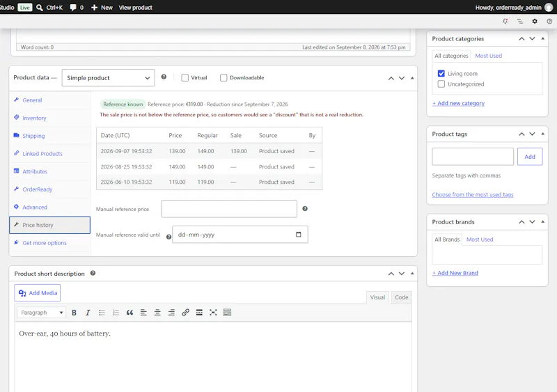Image resolution: width=557 pixels, height=392 pixels.
Task: Open the Advanced tab
Action: point(49,207)
